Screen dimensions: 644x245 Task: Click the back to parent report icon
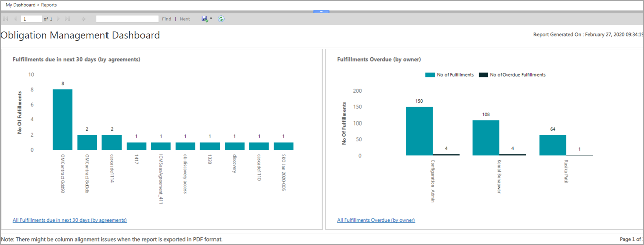[83, 19]
